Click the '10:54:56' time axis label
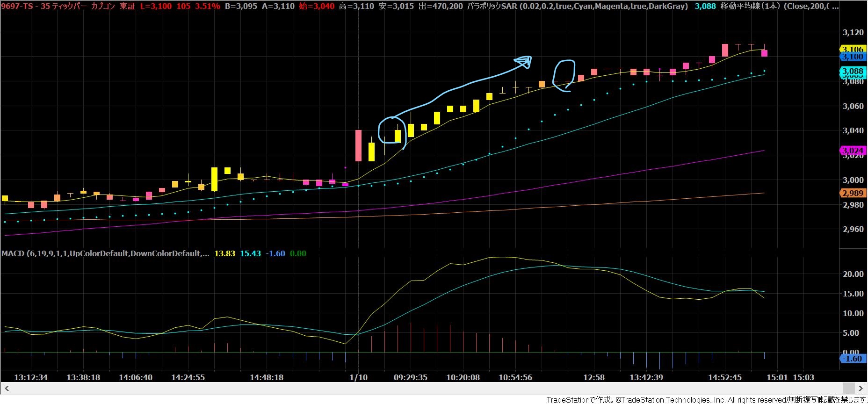 pyautogui.click(x=515, y=377)
